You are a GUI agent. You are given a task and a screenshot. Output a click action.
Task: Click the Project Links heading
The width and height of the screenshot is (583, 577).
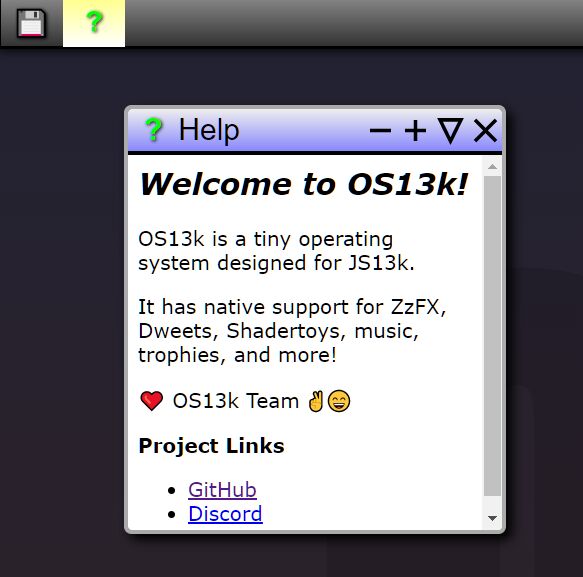point(211,446)
